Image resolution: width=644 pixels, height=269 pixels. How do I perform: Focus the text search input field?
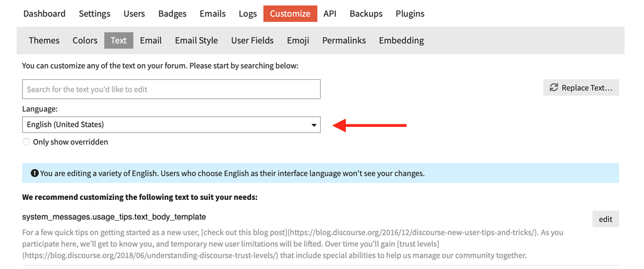tap(171, 89)
